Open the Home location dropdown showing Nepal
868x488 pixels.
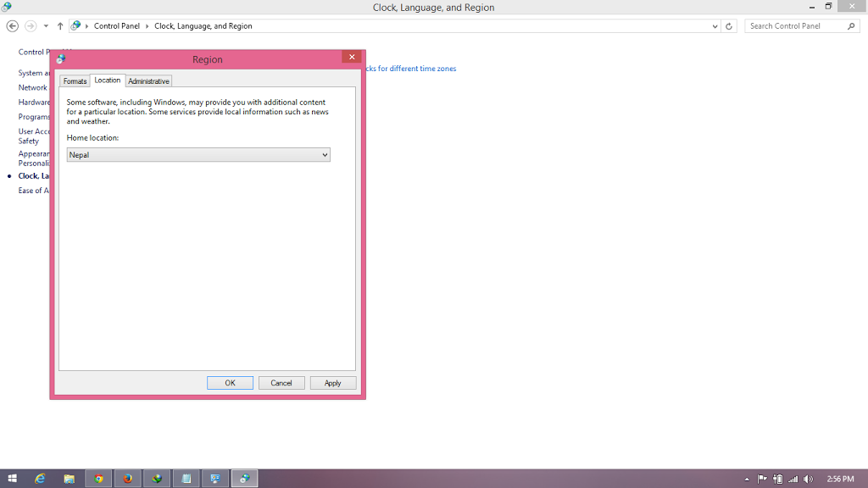(x=198, y=155)
